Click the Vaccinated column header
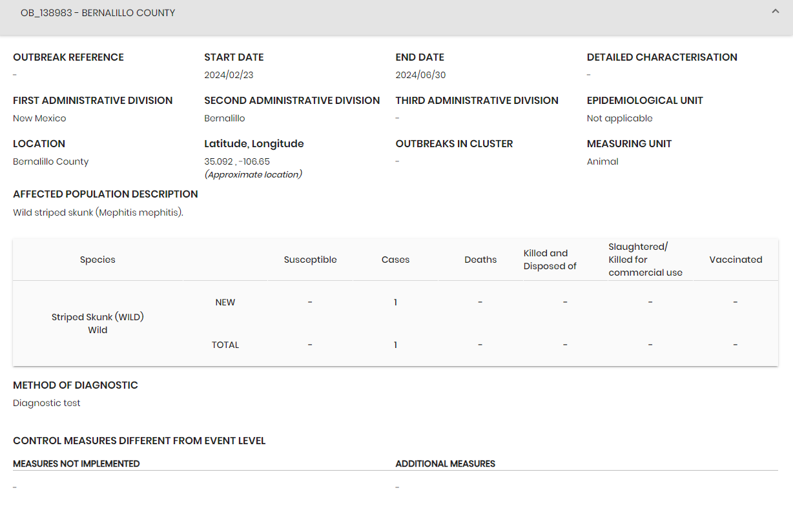This screenshot has width=793, height=532. coord(736,260)
